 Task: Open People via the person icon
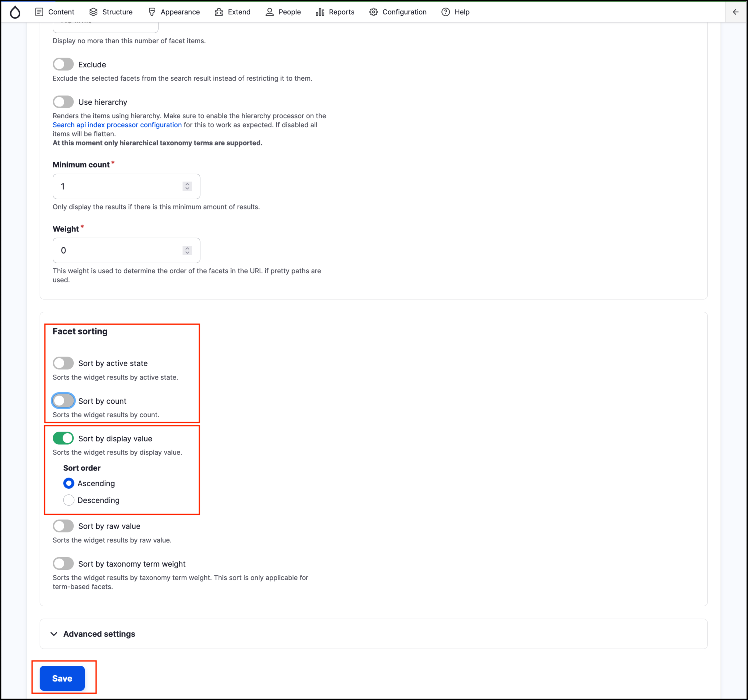coord(269,12)
